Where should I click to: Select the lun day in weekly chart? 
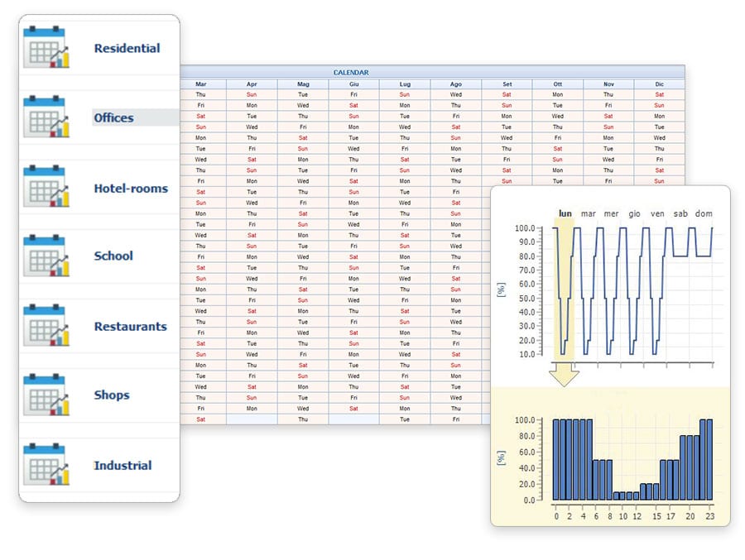565,213
